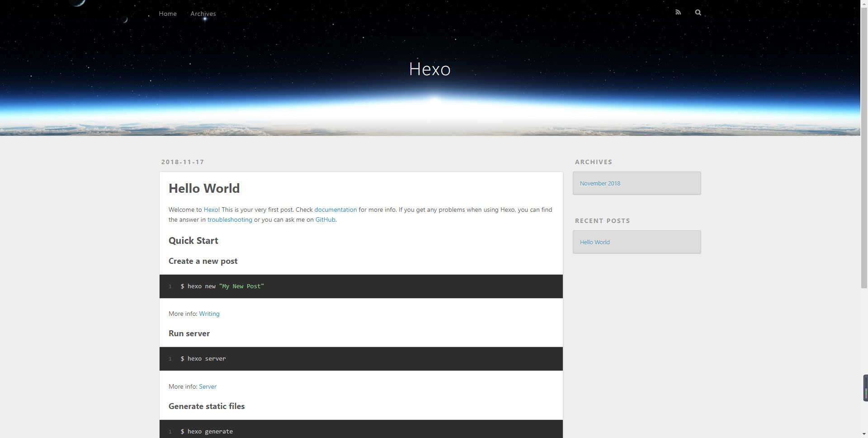This screenshot has height=438, width=868.
Task: Click the RECENT POSTS widget heading
Action: (602, 221)
